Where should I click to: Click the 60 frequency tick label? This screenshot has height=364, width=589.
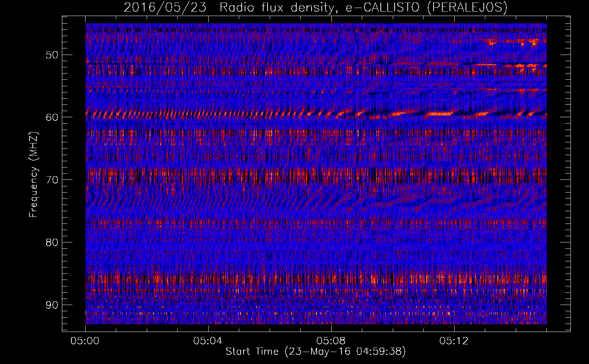tap(52, 117)
